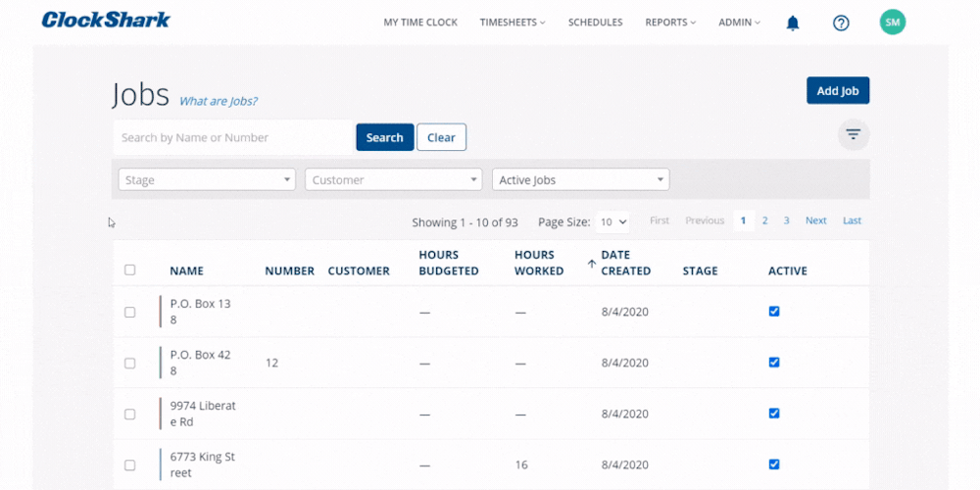
Task: Sort by the Name column header
Action: [187, 271]
